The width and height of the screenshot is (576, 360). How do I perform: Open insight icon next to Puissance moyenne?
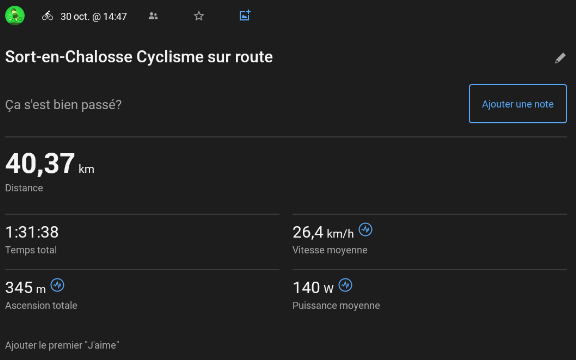pos(345,285)
